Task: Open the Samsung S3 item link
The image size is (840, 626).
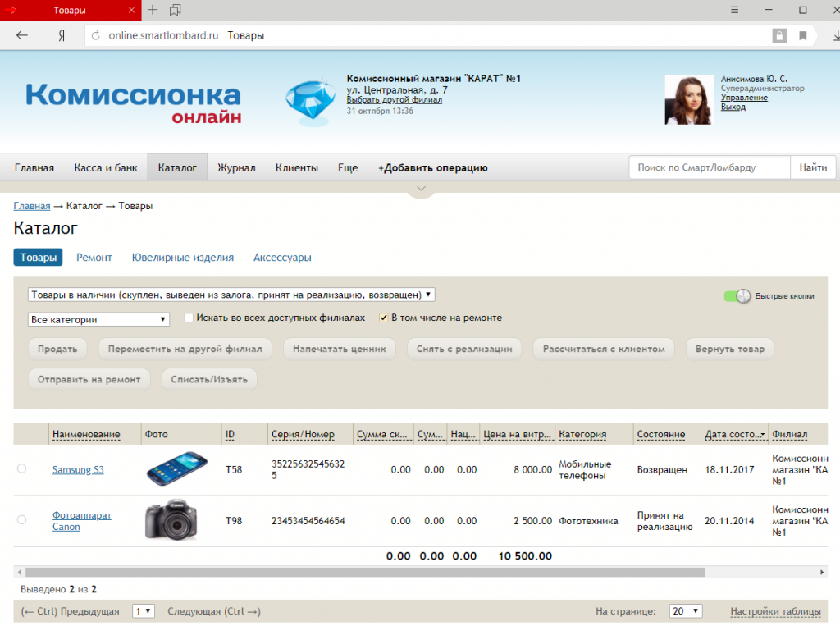Action: coord(78,469)
